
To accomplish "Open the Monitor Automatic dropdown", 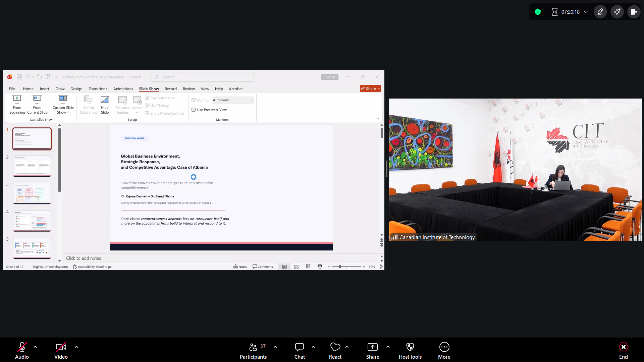I will (233, 100).
